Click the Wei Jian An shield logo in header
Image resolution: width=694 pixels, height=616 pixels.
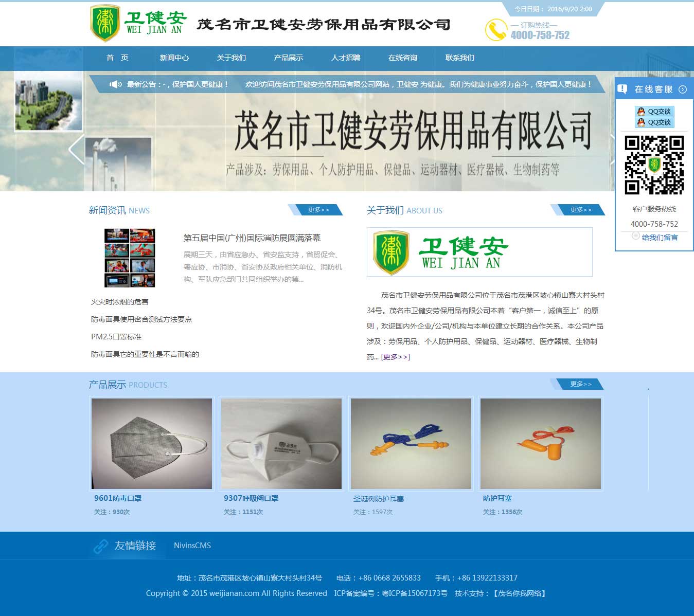[x=105, y=23]
